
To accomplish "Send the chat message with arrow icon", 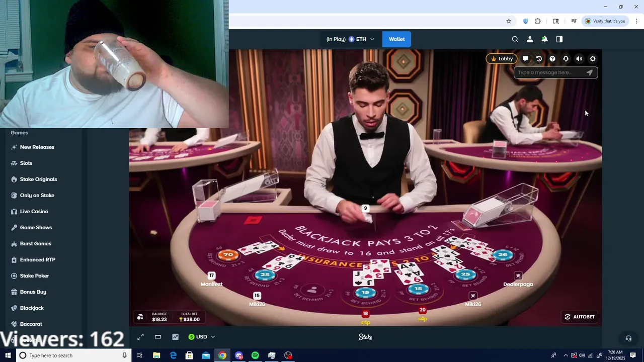I will coord(590,72).
